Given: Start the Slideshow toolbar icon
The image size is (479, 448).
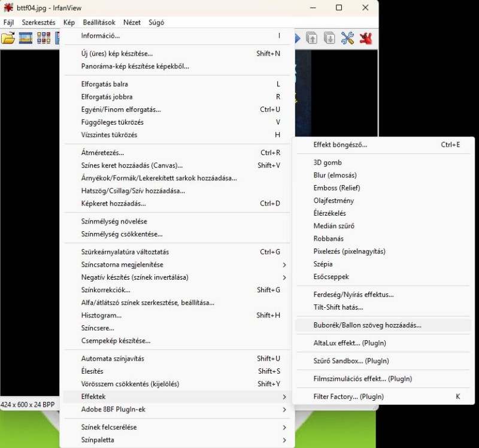Looking at the screenshot, I should point(26,38).
